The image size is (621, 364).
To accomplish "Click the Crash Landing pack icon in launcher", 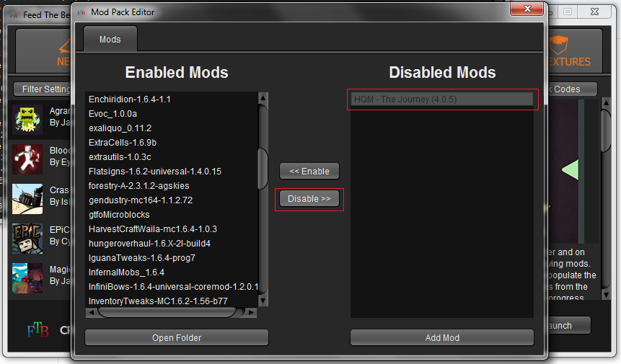I will (27, 199).
